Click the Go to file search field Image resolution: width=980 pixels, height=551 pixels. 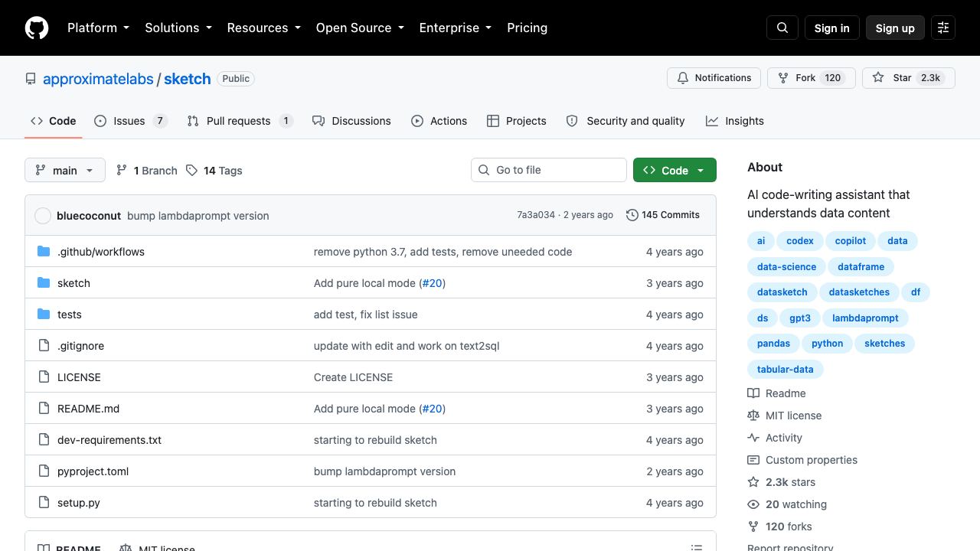point(549,170)
